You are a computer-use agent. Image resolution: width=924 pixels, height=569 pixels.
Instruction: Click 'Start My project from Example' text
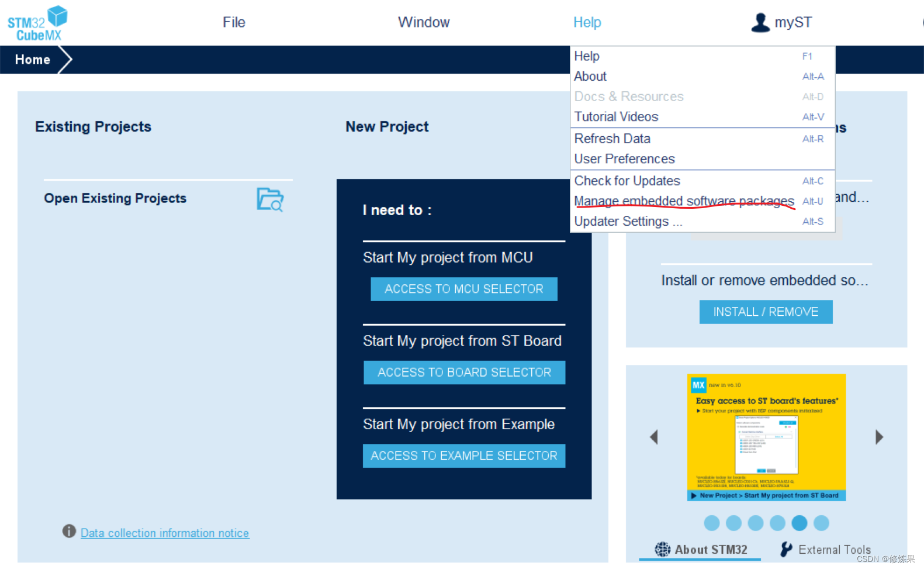click(x=459, y=424)
